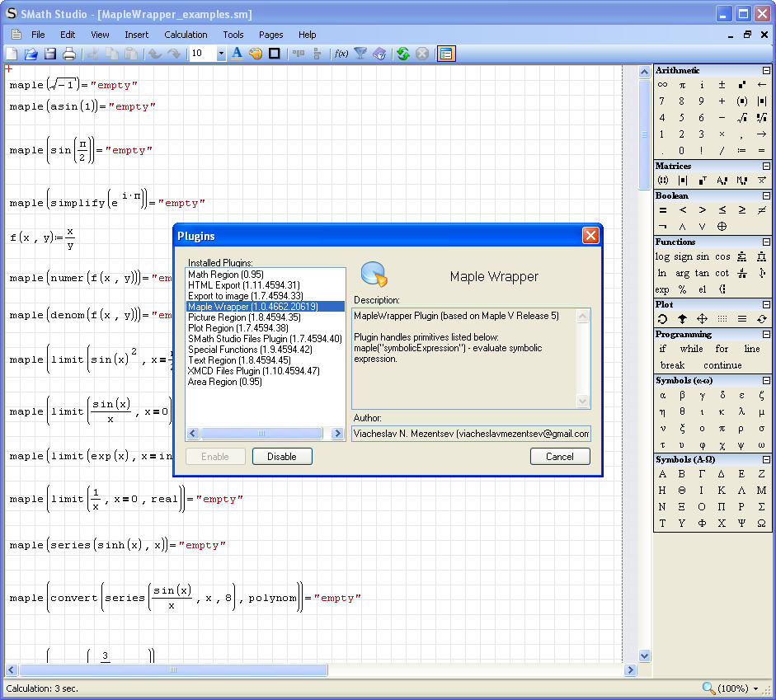Toggle the side panel toolbar button
The width and height of the screenshot is (776, 700).
[446, 54]
